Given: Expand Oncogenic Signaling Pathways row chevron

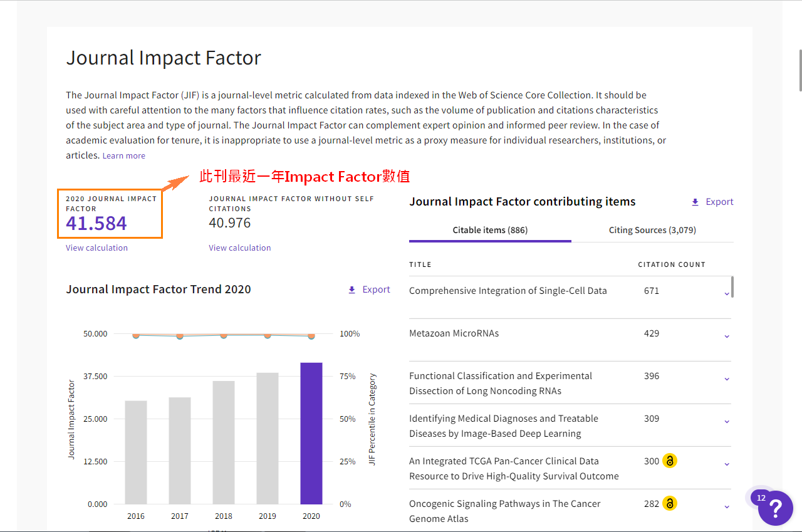Looking at the screenshot, I should [727, 506].
